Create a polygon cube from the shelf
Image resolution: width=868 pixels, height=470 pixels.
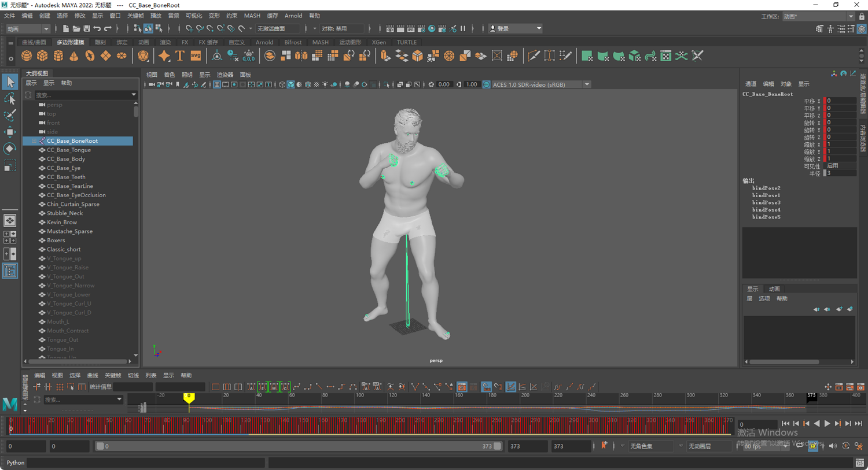pos(42,55)
